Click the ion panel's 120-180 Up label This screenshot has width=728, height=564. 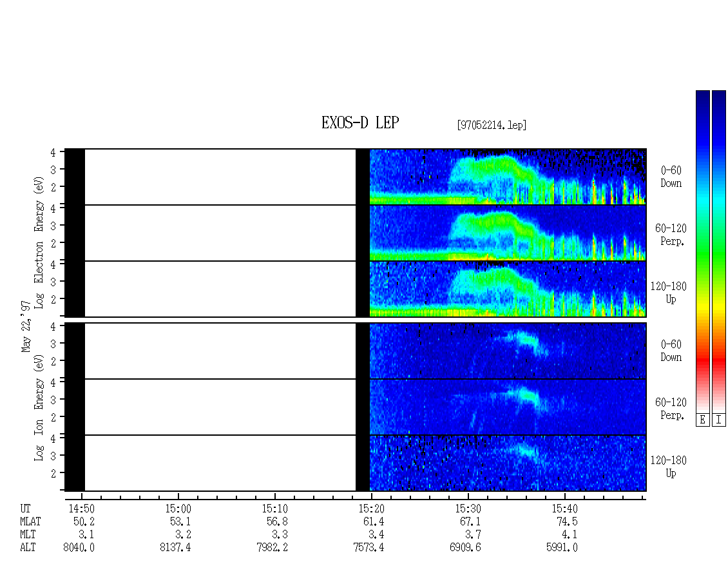[669, 467]
